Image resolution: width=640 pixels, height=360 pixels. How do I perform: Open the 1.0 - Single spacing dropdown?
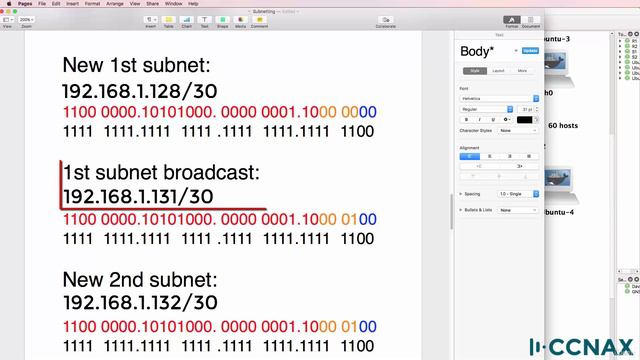518,194
